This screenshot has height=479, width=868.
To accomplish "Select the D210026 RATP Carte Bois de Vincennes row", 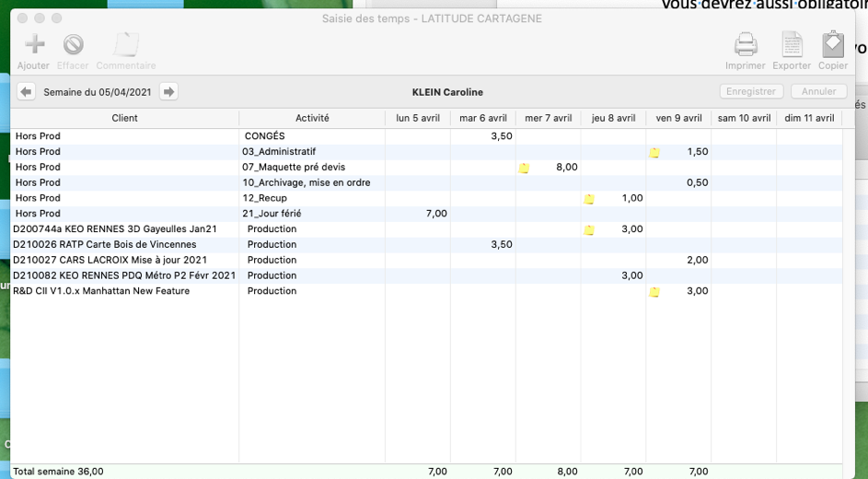I will (x=105, y=245).
